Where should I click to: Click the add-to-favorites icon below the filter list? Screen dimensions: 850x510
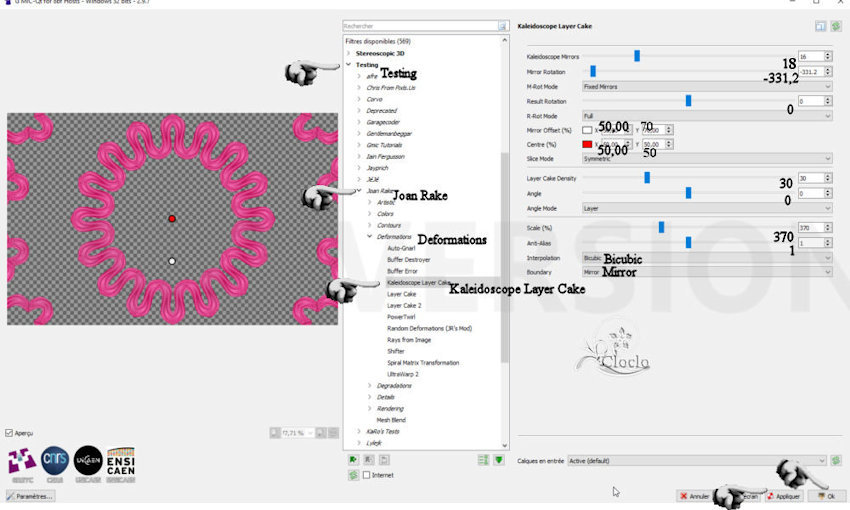[x=353, y=460]
